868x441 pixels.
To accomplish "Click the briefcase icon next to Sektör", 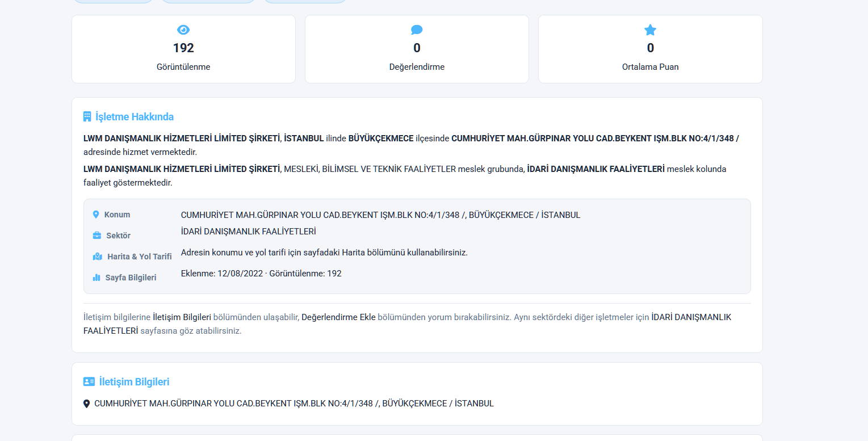I will pyautogui.click(x=97, y=236).
